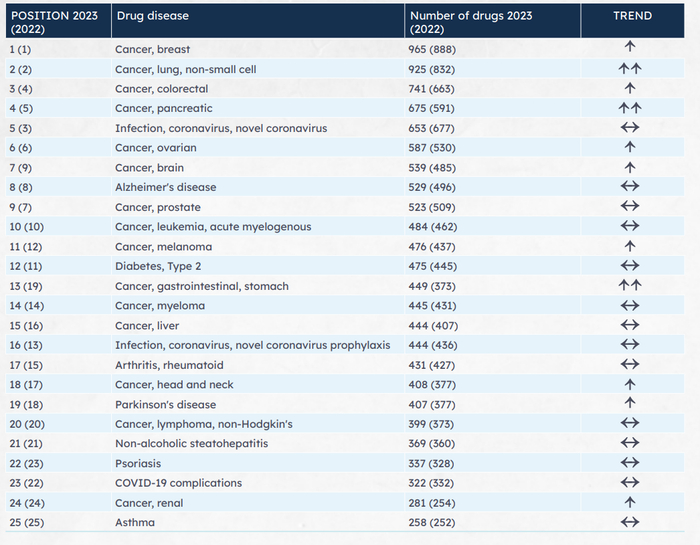700x545 pixels.
Task: Click the double up arrow for Cancer, pancreatic
Action: pyautogui.click(x=630, y=108)
